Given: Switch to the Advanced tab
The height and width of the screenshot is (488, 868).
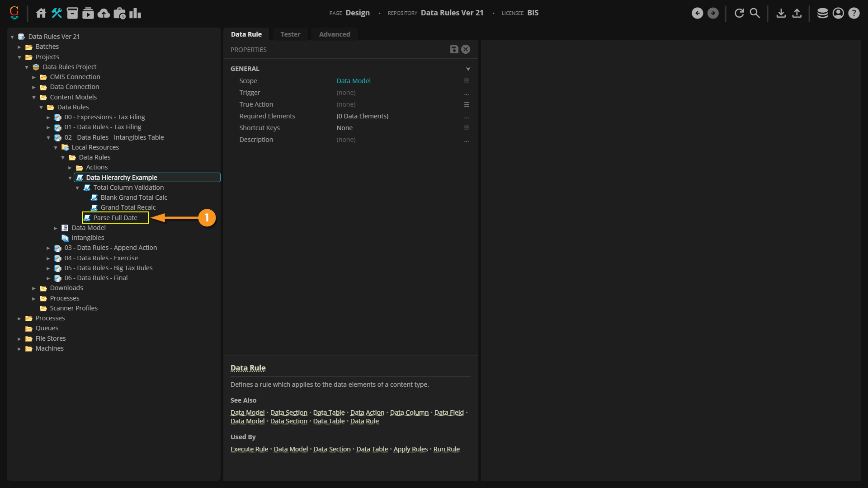Looking at the screenshot, I should (x=334, y=34).
